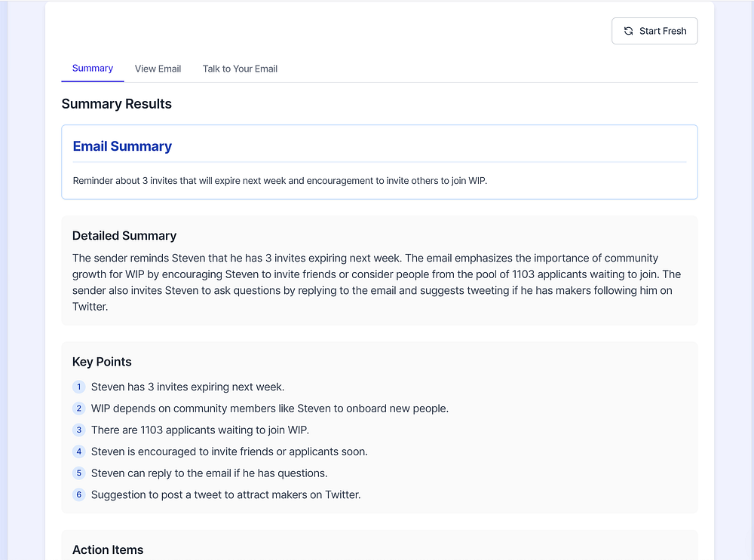Click the number 1 key point badge
754x560 pixels.
tap(78, 387)
